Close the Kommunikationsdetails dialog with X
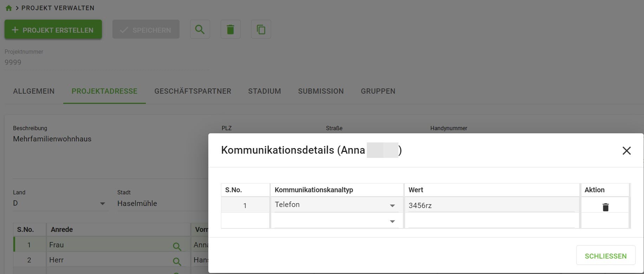 click(626, 151)
